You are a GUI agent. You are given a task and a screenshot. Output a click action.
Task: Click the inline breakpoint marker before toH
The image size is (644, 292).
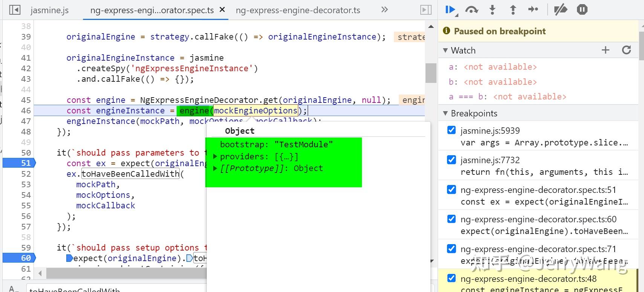click(x=190, y=258)
